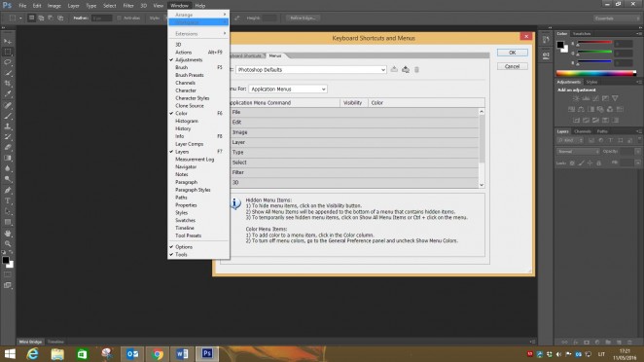Screen dimensions: 644x362
Task: Open Outlook from the taskbar
Action: click(132, 354)
